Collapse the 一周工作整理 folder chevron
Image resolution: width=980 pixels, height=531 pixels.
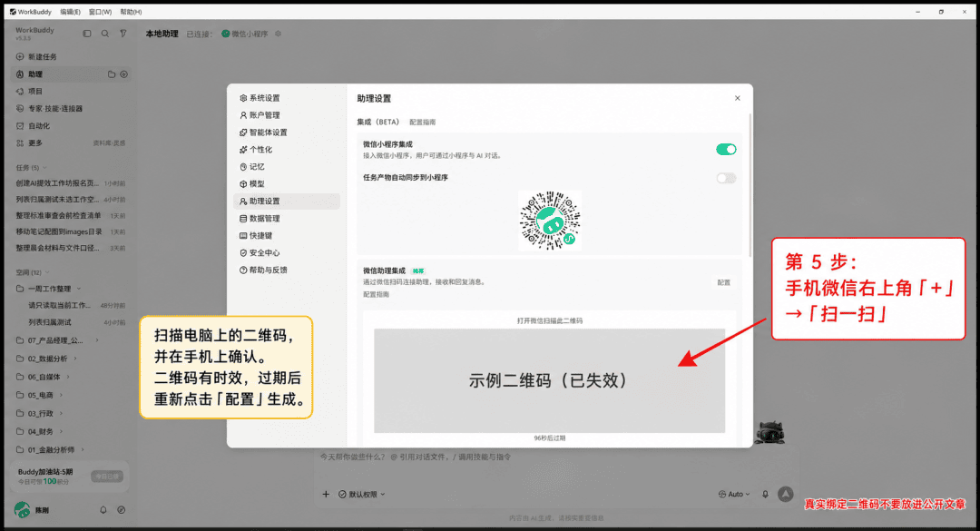click(79, 289)
